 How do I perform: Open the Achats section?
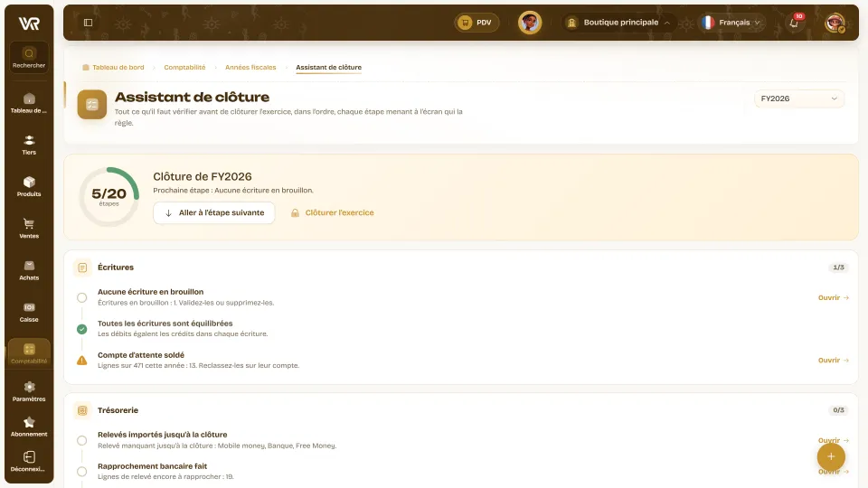point(29,270)
